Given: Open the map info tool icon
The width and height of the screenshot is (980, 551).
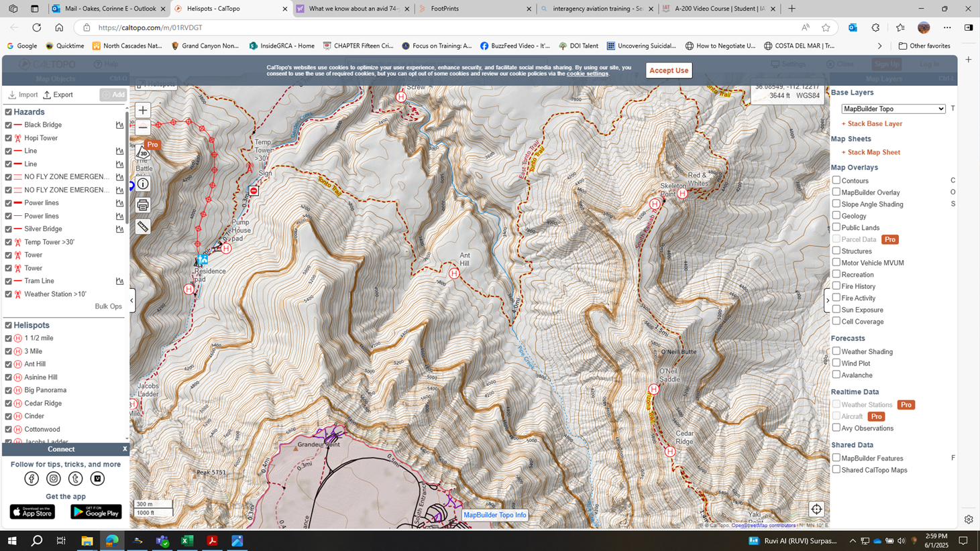Looking at the screenshot, I should click(x=143, y=184).
